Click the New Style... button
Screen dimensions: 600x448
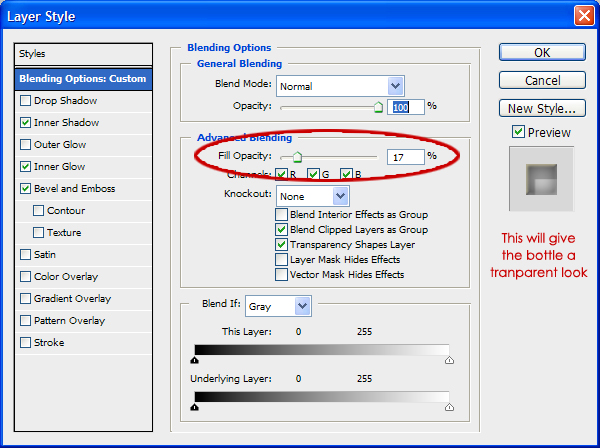[542, 108]
